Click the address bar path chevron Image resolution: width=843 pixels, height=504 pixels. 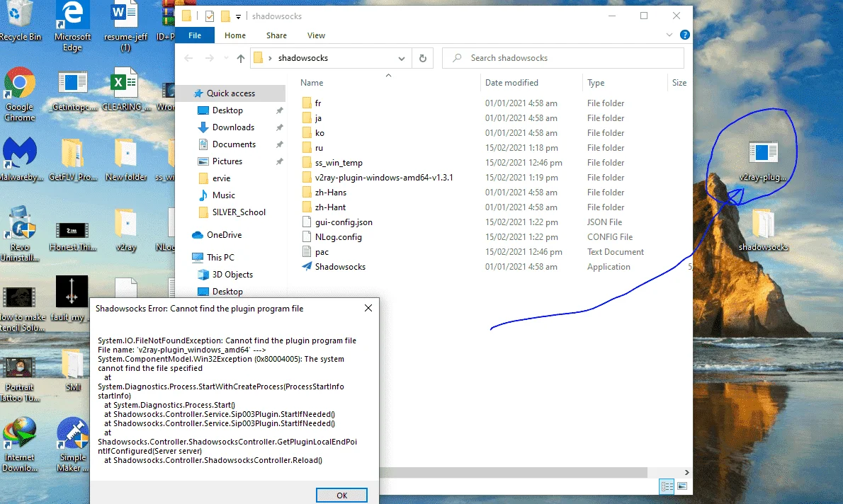270,58
